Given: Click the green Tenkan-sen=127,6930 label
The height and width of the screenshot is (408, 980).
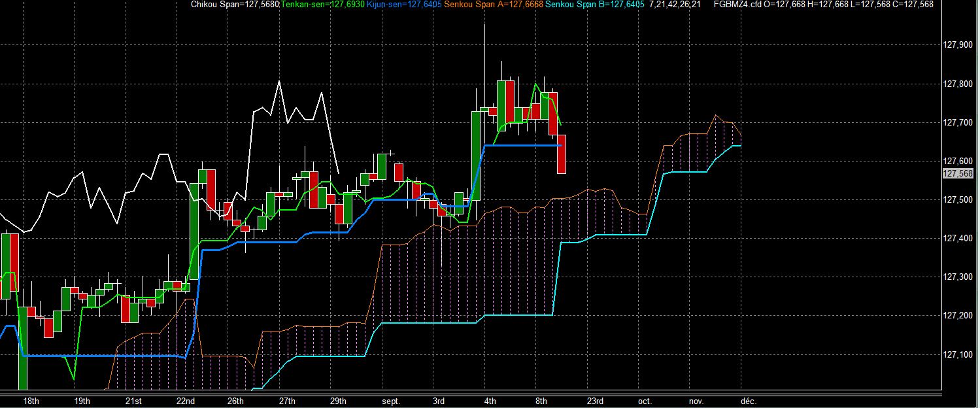Looking at the screenshot, I should pyautogui.click(x=322, y=4).
